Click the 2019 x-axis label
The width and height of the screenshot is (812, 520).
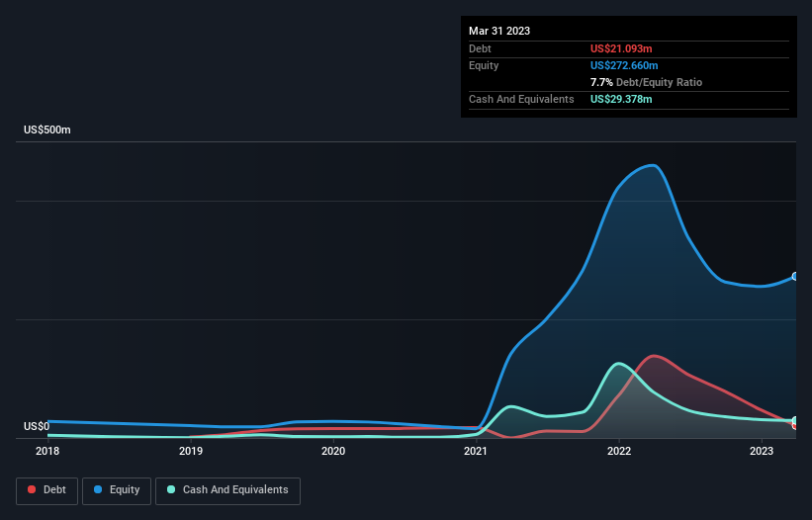coord(191,451)
